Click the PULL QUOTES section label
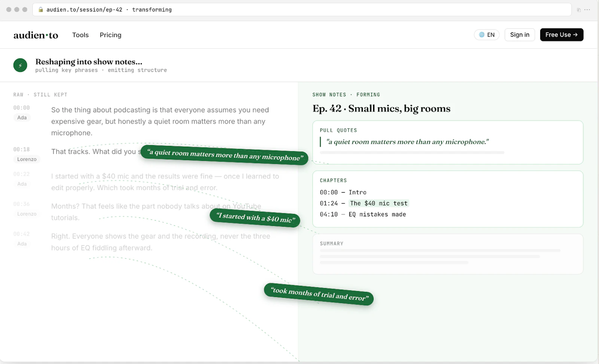The width and height of the screenshot is (599, 364). point(338,130)
